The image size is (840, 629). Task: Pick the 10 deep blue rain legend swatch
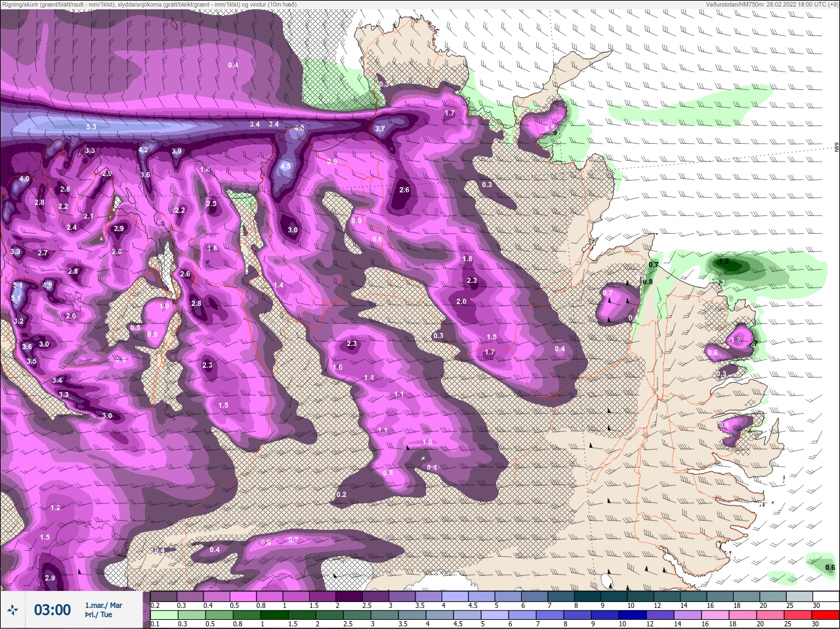coord(631,615)
